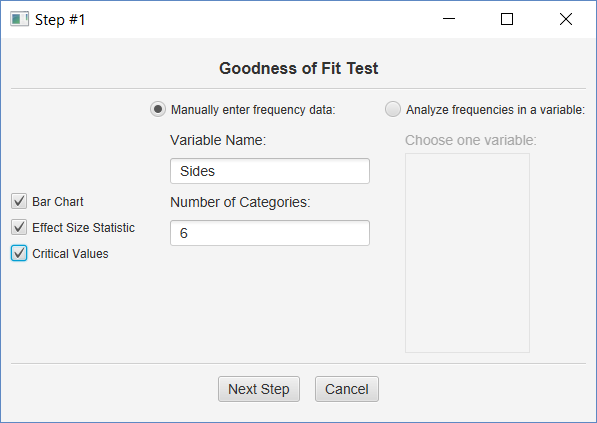Click the Variable Name field containing Sides
597x423 pixels.
click(270, 171)
